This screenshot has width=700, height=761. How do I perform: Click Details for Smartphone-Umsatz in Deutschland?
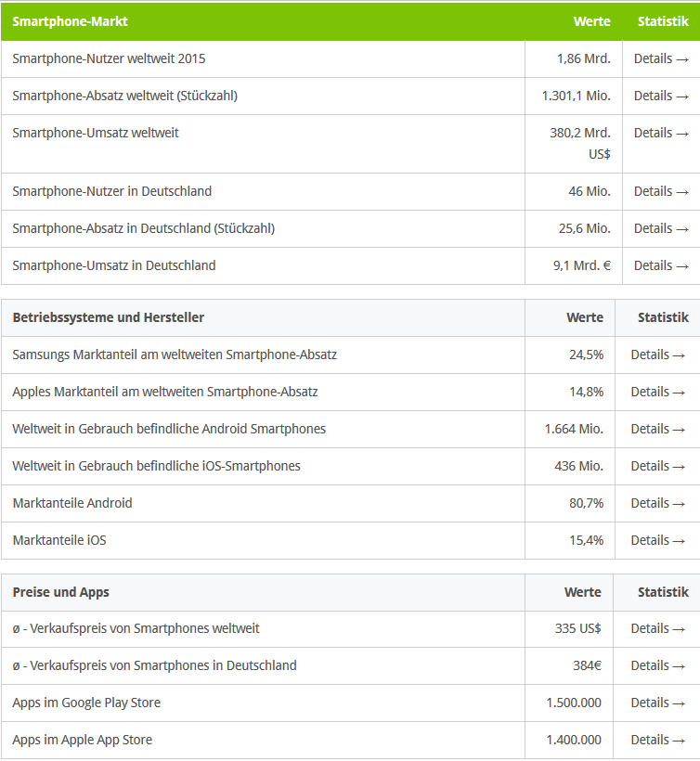[x=661, y=265]
